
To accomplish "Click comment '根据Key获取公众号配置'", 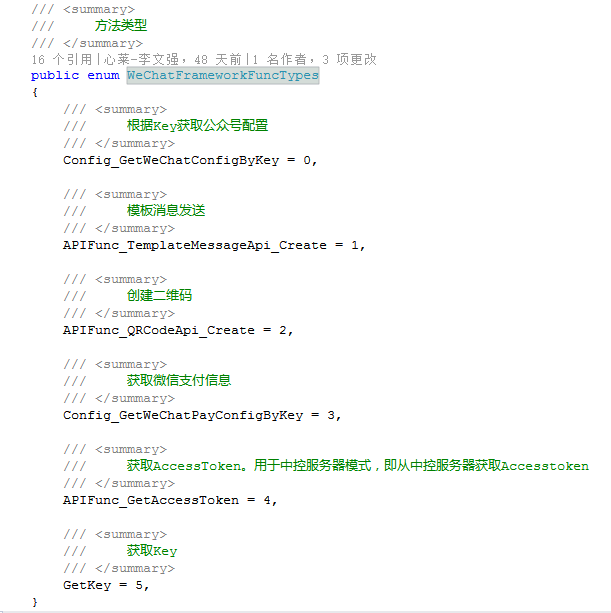I will point(197,126).
